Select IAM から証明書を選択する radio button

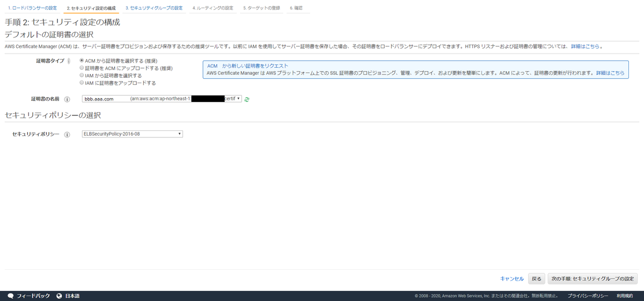(x=82, y=76)
